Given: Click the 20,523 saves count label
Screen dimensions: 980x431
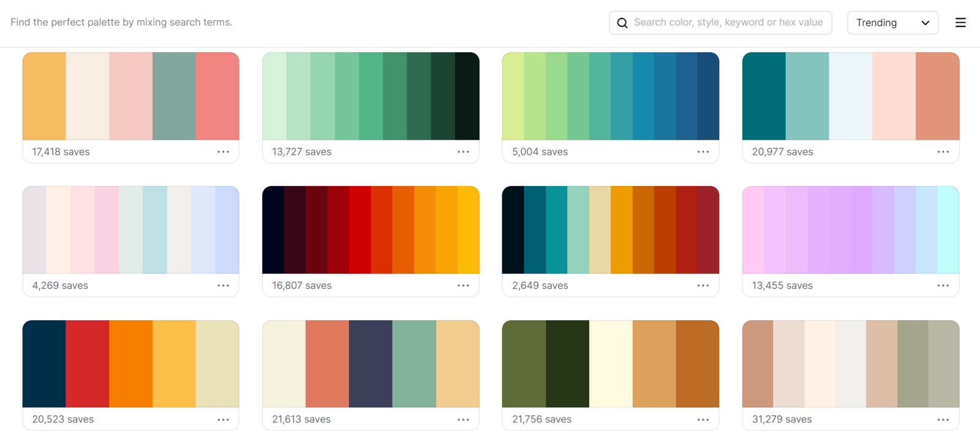Looking at the screenshot, I should click(62, 419).
